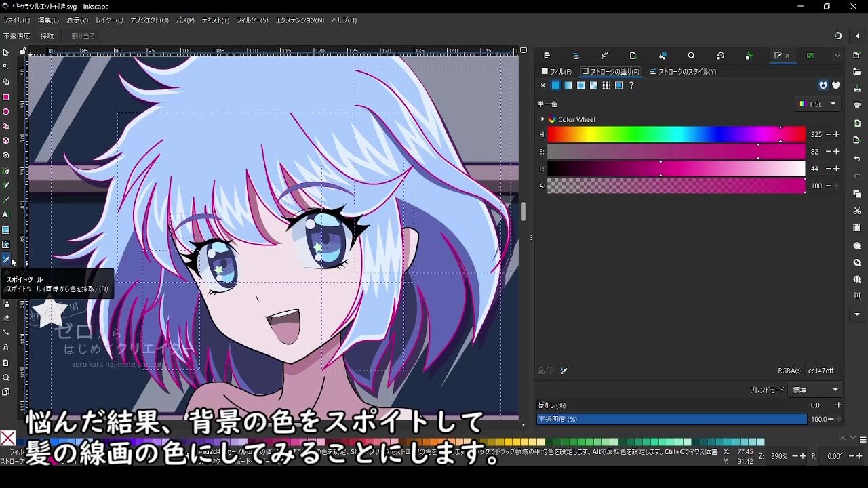Switch to the ストロークのスタイル(Y) tab
Viewport: 868px width, 488px height.
tap(683, 71)
